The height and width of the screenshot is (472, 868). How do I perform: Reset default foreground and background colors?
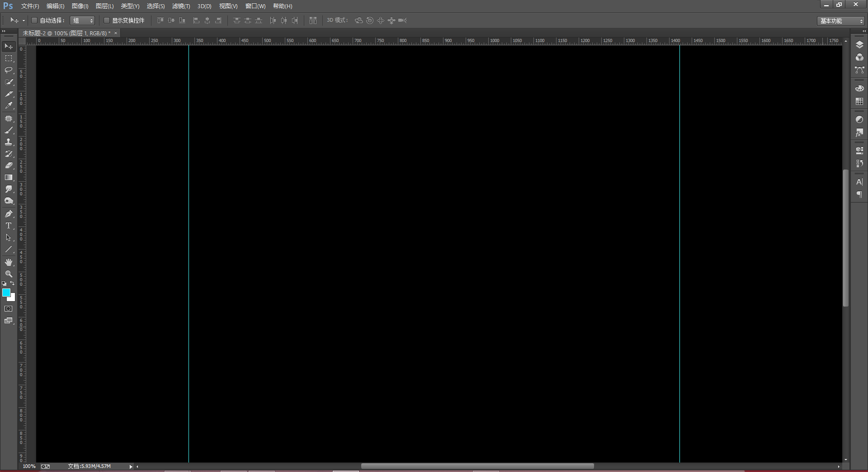[x=4, y=283]
